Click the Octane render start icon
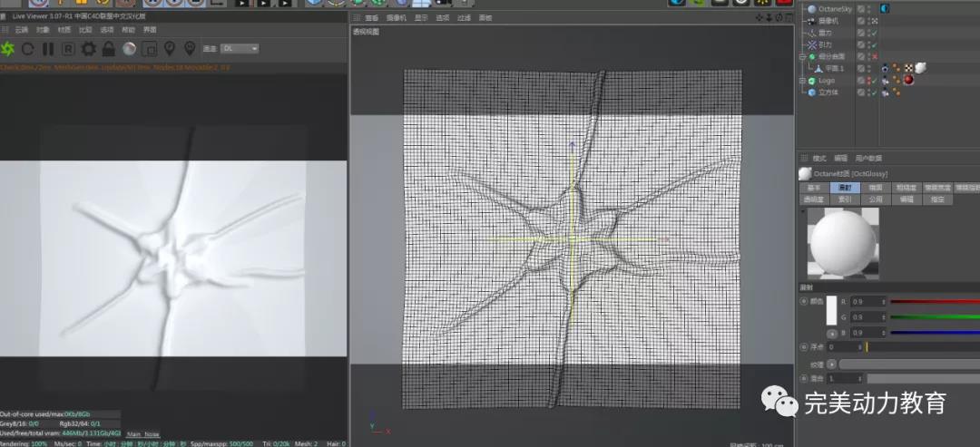980x447 pixels. pyautogui.click(x=8, y=48)
